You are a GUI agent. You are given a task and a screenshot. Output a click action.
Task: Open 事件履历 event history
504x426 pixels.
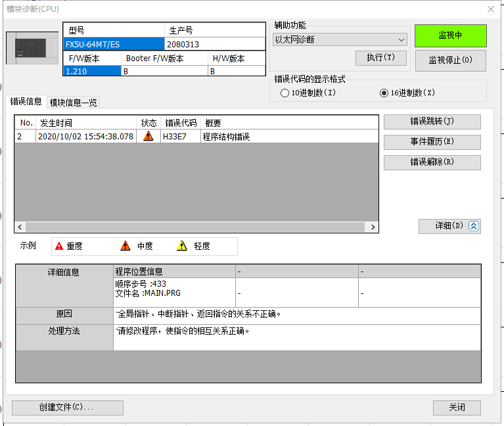pyautogui.click(x=432, y=142)
